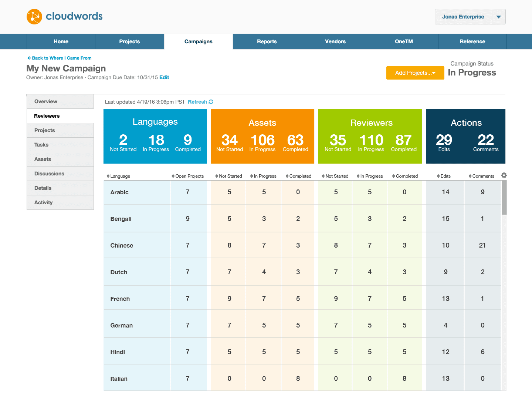The height and width of the screenshot is (393, 532).
Task: Select the Italian language row
Action: point(302,378)
